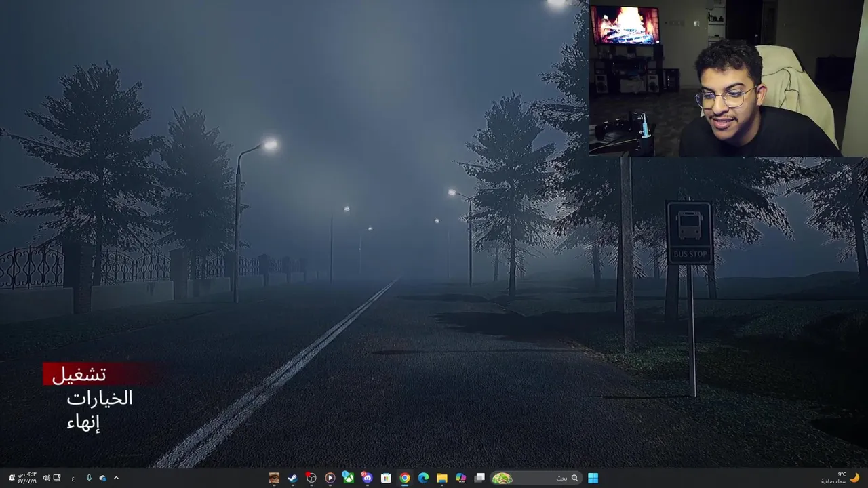
Task: Open Microsoft Store from the taskbar
Action: [386, 478]
